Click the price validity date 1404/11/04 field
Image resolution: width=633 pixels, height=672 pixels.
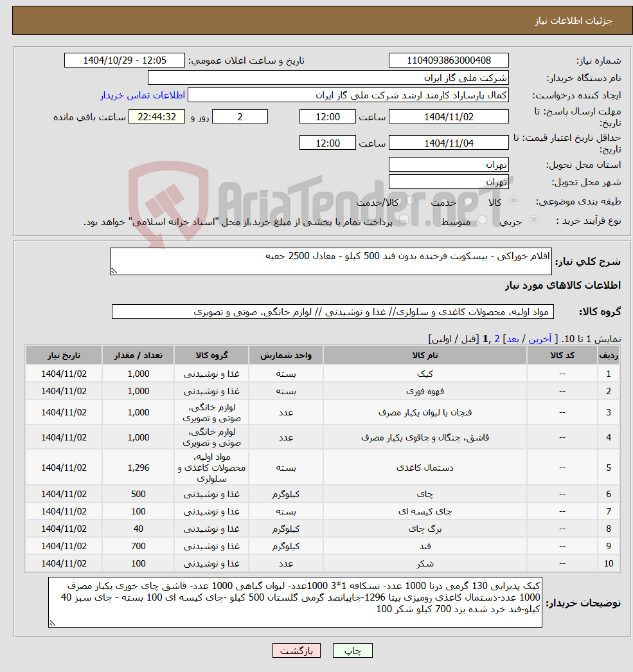[x=449, y=143]
